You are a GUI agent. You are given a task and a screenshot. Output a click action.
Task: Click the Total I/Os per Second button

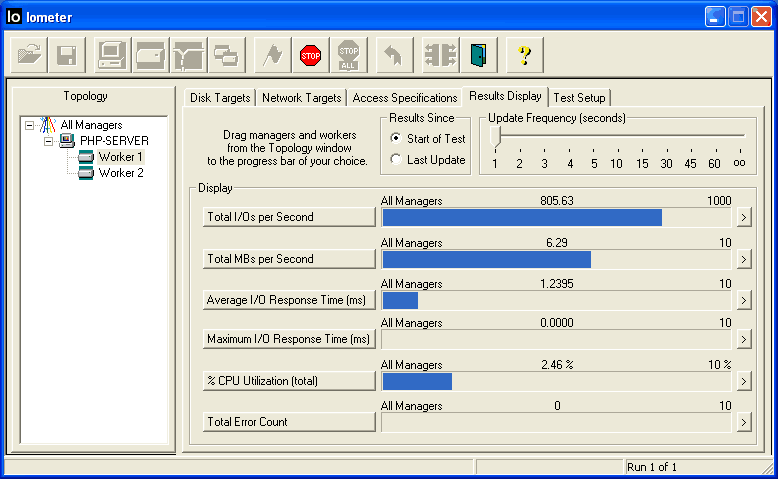coord(289,217)
